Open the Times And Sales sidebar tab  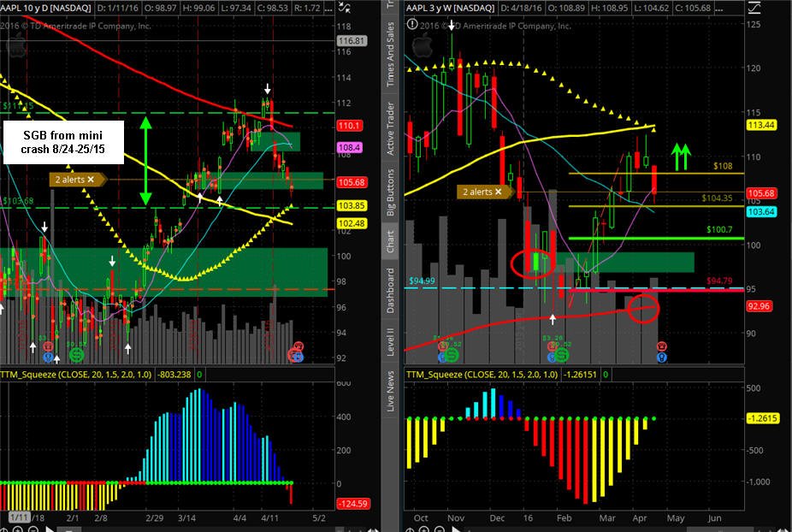tap(390, 55)
